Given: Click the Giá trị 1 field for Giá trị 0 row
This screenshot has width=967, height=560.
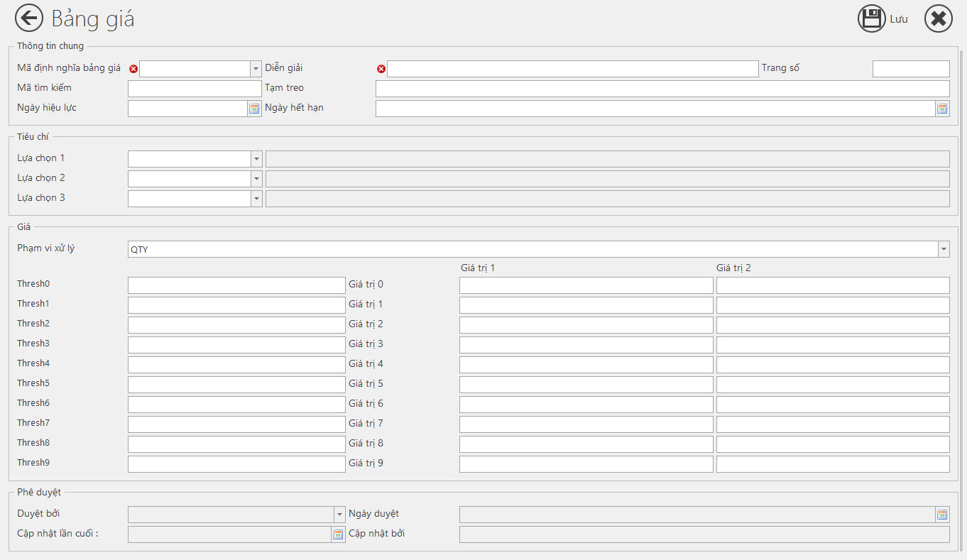Looking at the screenshot, I should (x=586, y=285).
